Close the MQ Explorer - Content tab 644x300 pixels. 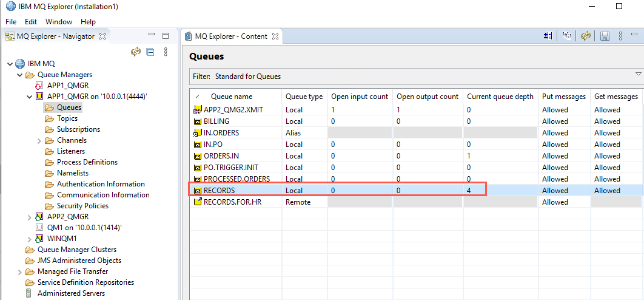coord(275,36)
